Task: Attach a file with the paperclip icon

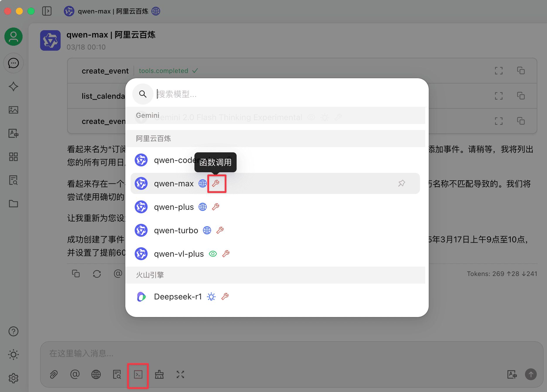Action: (54, 374)
